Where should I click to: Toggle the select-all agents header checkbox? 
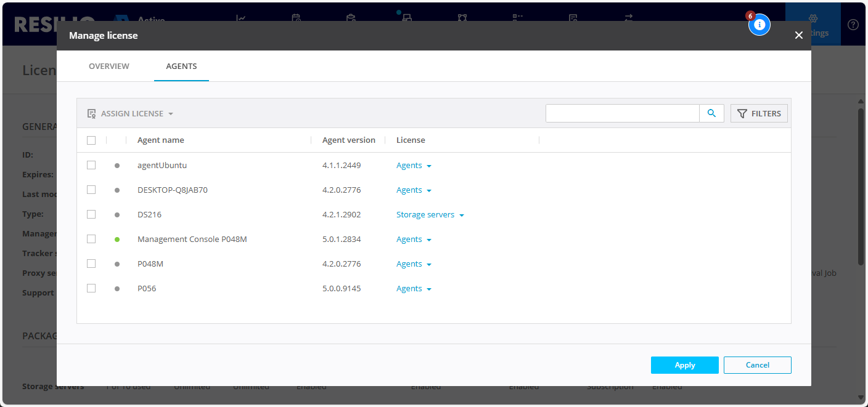[x=91, y=140]
